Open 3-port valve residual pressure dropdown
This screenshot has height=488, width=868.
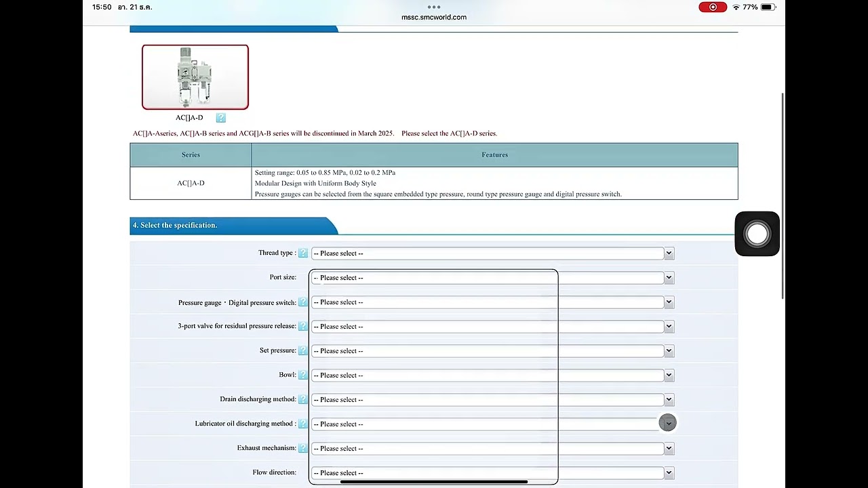(492, 326)
